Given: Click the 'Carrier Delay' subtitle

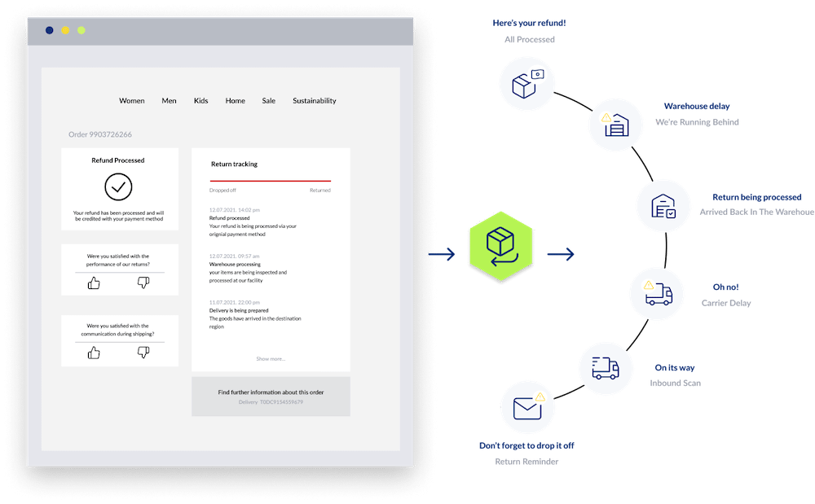Looking at the screenshot, I should (726, 303).
